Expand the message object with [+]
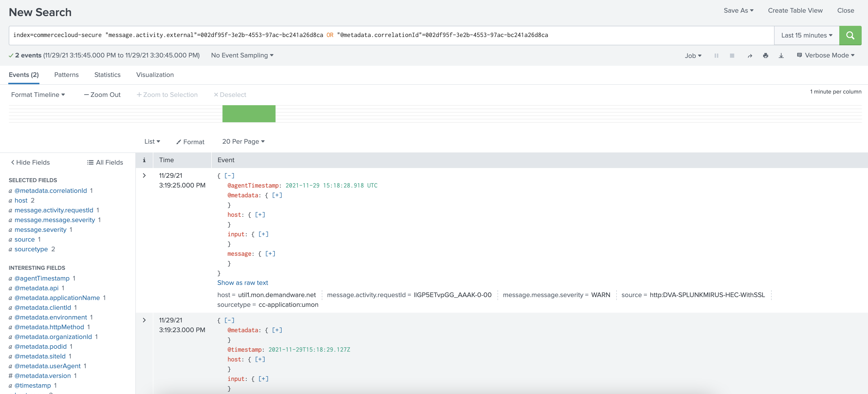 pyautogui.click(x=270, y=254)
